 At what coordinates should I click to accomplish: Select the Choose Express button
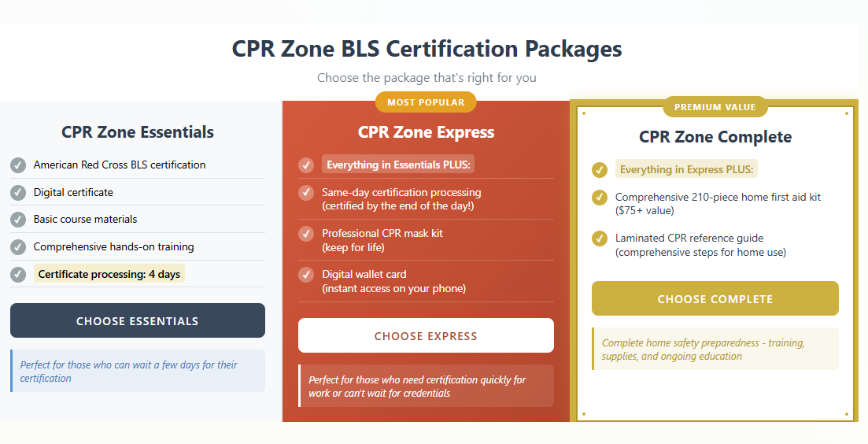point(426,335)
